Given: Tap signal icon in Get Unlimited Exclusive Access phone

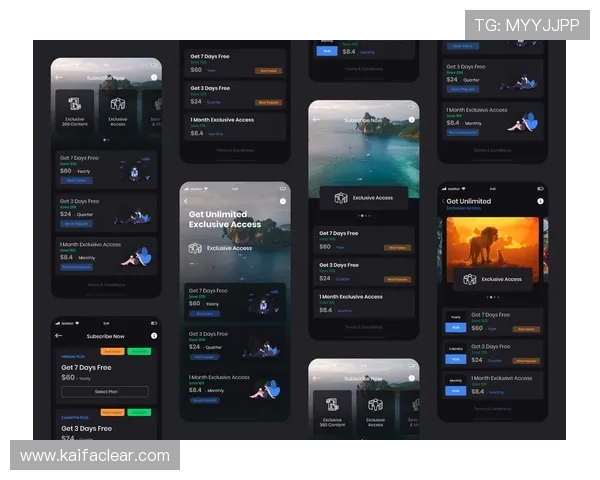Looking at the screenshot, I should coord(186,189).
